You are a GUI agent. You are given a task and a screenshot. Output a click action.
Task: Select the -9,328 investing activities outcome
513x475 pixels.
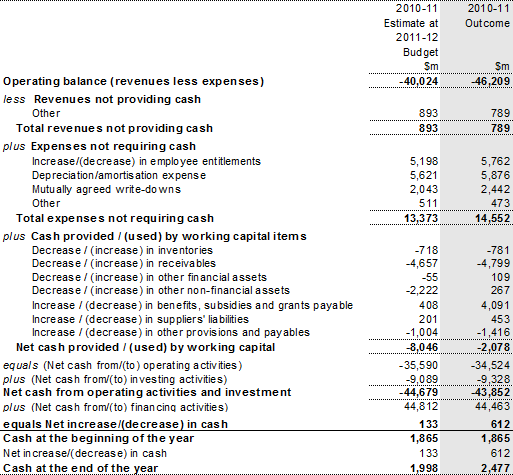tap(493, 379)
